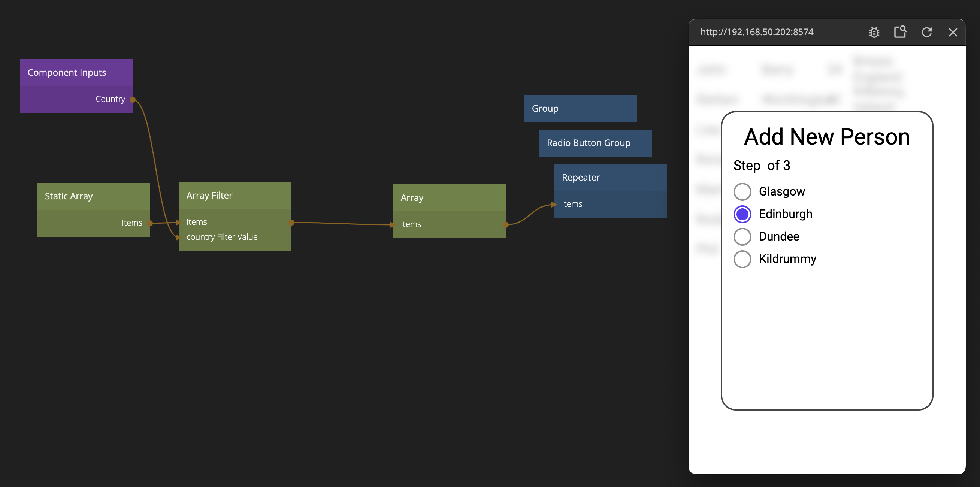Click the preview URL address field

756,32
